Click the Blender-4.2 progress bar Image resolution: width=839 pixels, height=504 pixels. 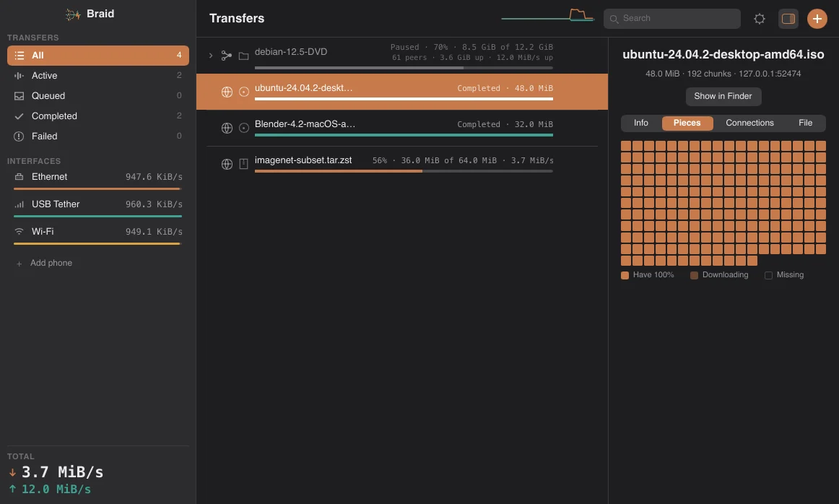click(x=404, y=135)
